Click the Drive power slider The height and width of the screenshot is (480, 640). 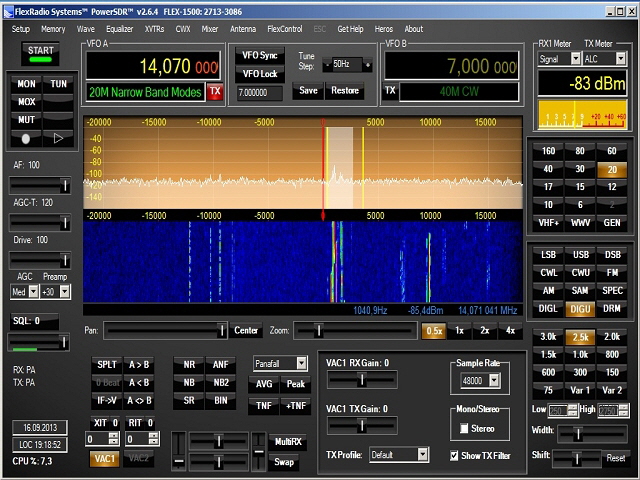(x=40, y=260)
